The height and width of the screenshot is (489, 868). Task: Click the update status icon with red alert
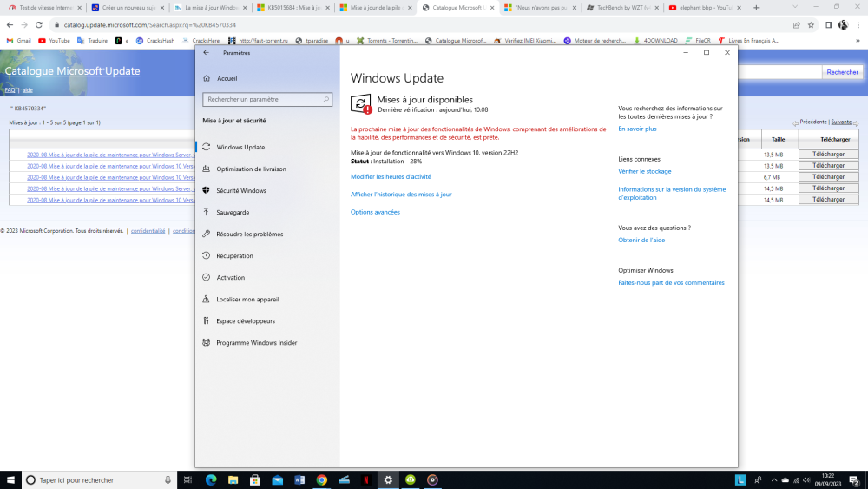[361, 103]
